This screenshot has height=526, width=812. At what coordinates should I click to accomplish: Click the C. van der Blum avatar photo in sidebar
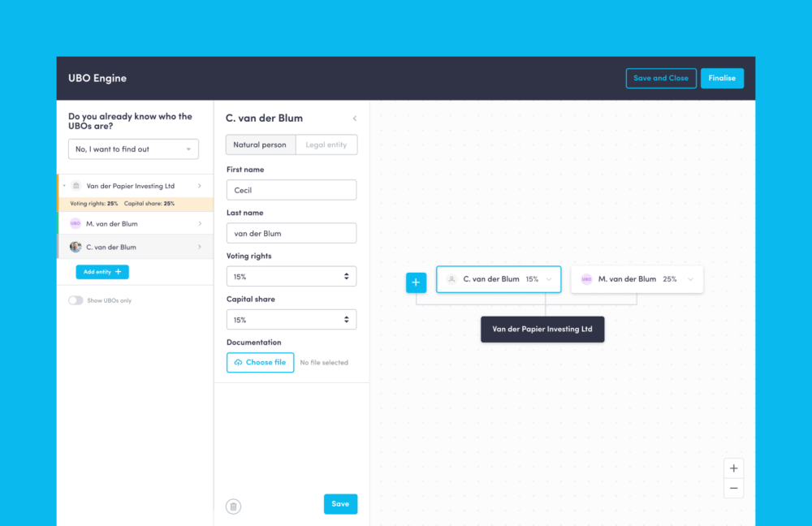76,247
